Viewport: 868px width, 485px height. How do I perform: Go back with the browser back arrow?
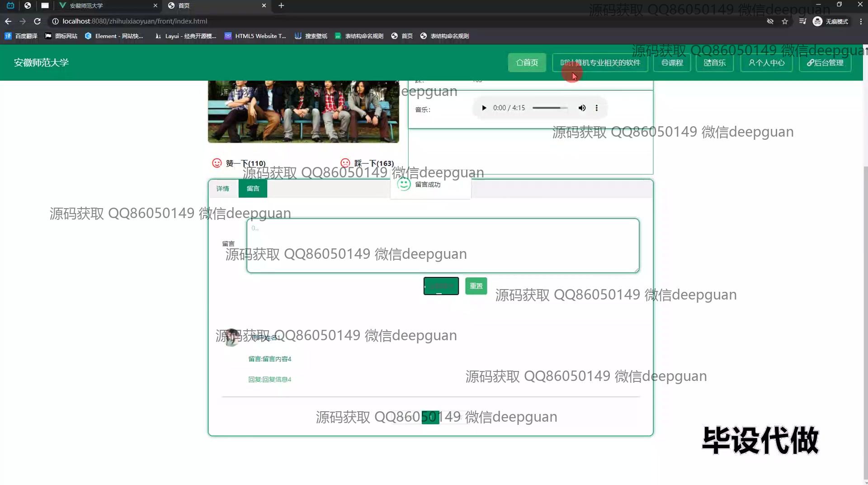click(8, 21)
